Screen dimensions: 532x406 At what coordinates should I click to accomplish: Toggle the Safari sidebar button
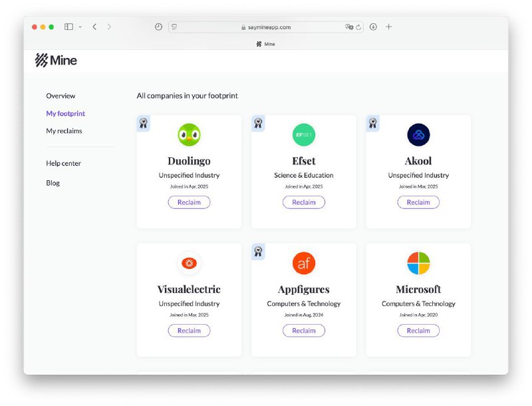point(68,27)
